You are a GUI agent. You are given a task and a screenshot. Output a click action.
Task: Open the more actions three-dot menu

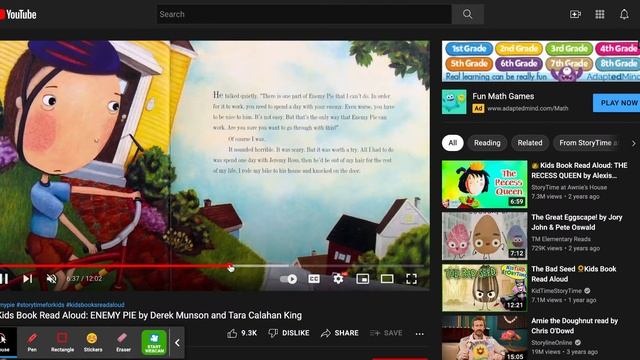tap(420, 333)
